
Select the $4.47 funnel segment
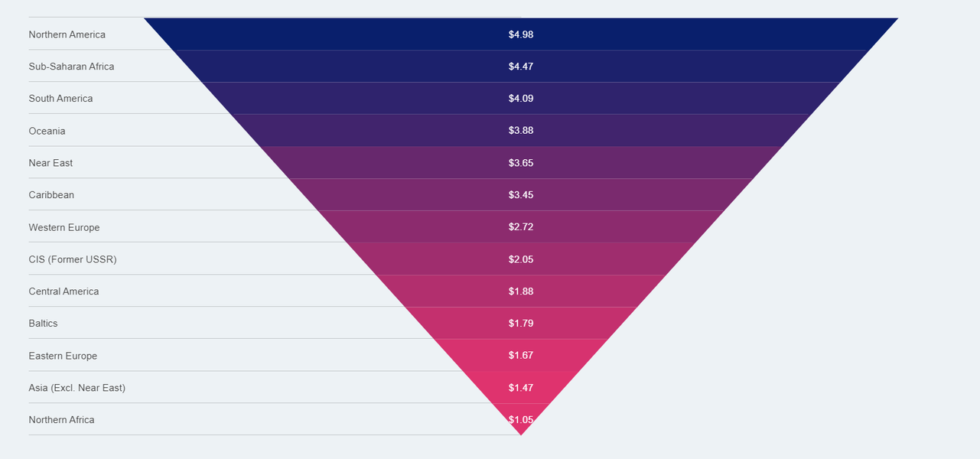click(x=521, y=67)
